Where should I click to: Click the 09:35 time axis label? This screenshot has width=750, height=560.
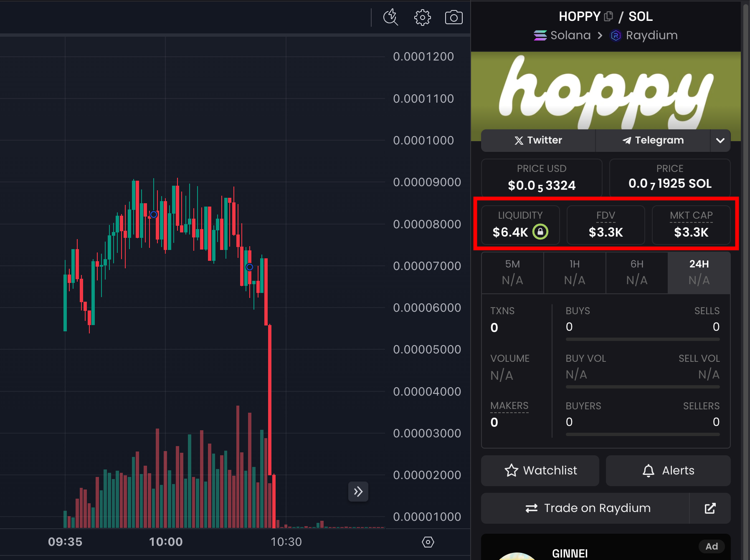(65, 542)
